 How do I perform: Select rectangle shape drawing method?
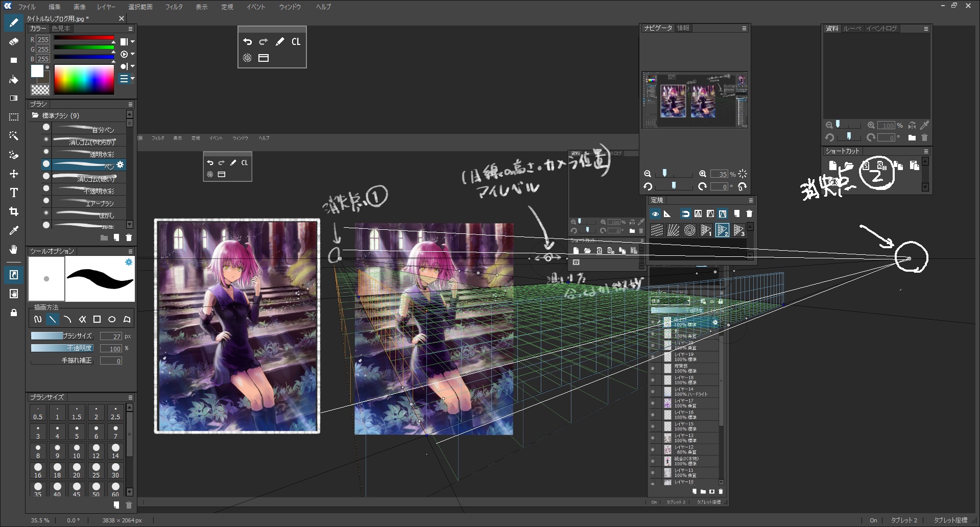(x=97, y=319)
